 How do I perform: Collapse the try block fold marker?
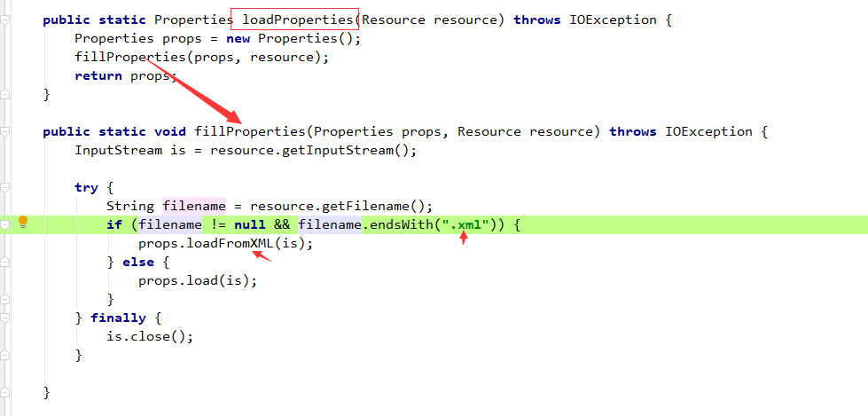pyautogui.click(x=5, y=188)
